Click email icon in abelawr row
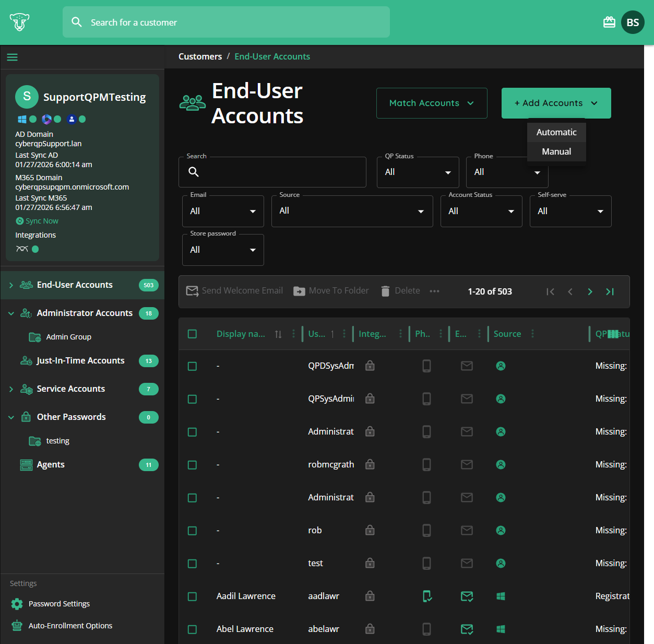 coord(467,629)
